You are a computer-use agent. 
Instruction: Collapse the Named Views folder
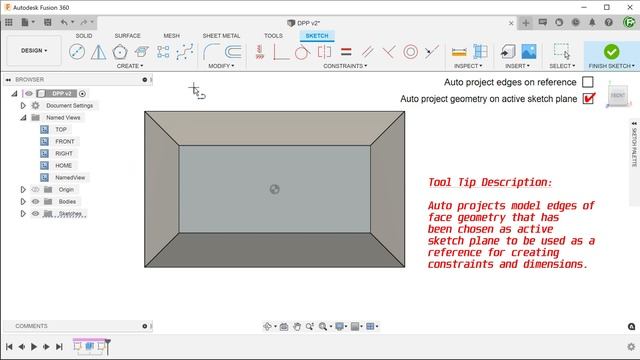tap(23, 118)
